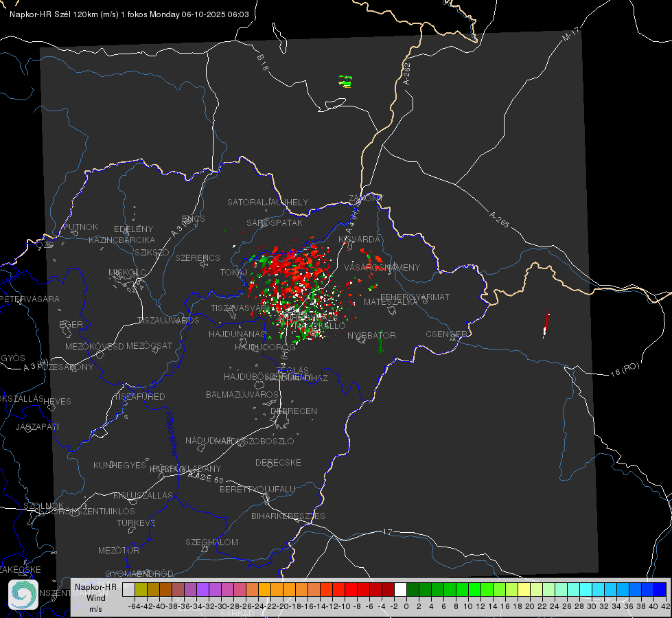Click the CSENGER city label
This screenshot has height=618, width=672.
point(446,334)
